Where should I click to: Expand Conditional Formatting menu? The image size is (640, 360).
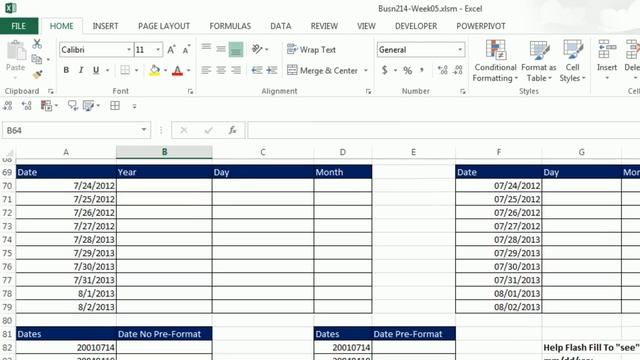pos(495,61)
